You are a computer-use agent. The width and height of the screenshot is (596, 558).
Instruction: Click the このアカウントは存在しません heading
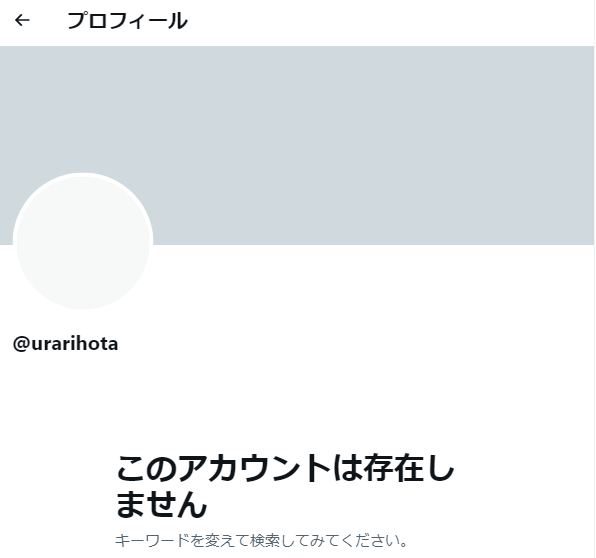tap(285, 486)
